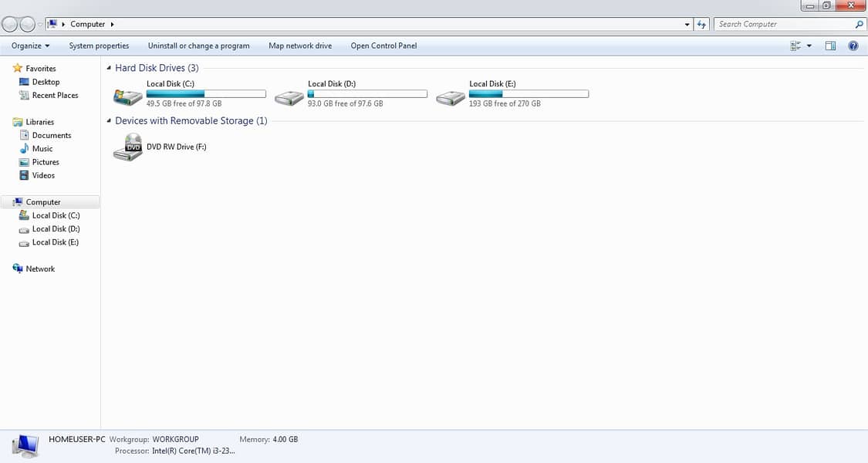Image resolution: width=868 pixels, height=463 pixels.
Task: Collapse Devices with Removable Storage group
Action: tap(109, 121)
